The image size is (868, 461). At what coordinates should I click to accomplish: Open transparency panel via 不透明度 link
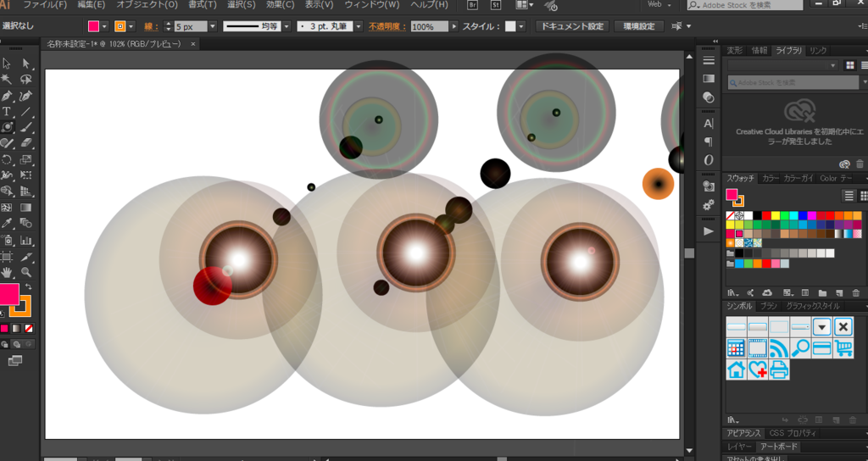click(387, 26)
